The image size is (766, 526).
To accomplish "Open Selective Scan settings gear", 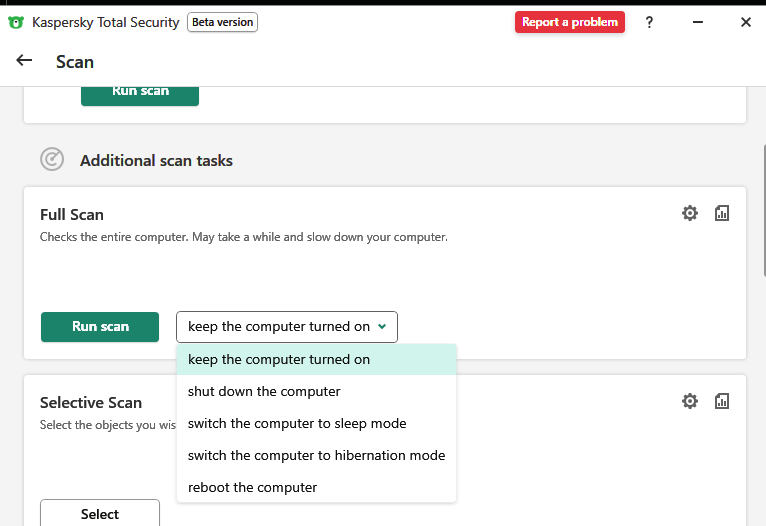I will (x=690, y=401).
